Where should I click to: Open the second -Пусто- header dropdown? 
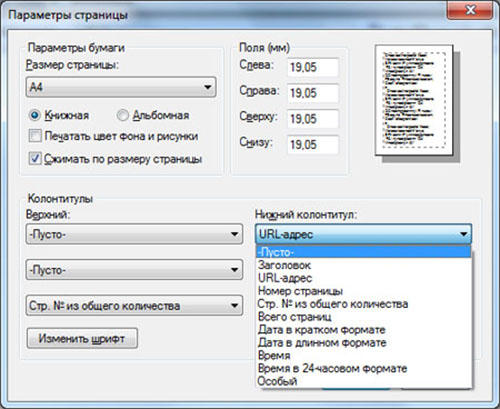[134, 270]
